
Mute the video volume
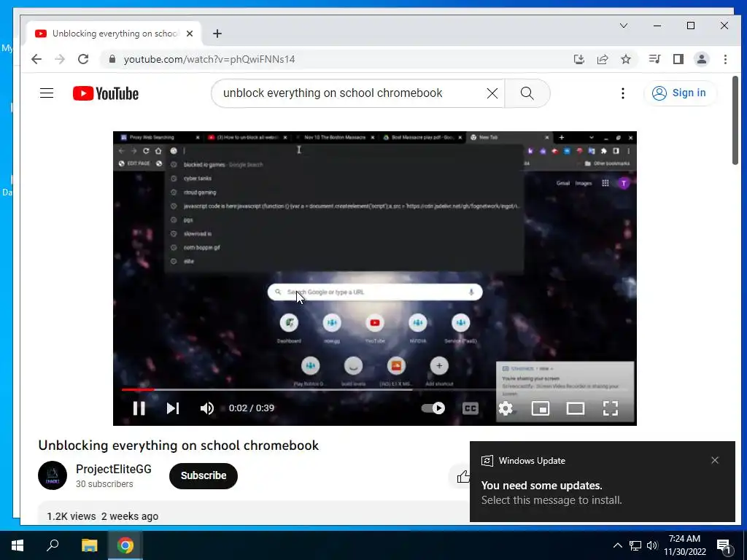click(207, 408)
